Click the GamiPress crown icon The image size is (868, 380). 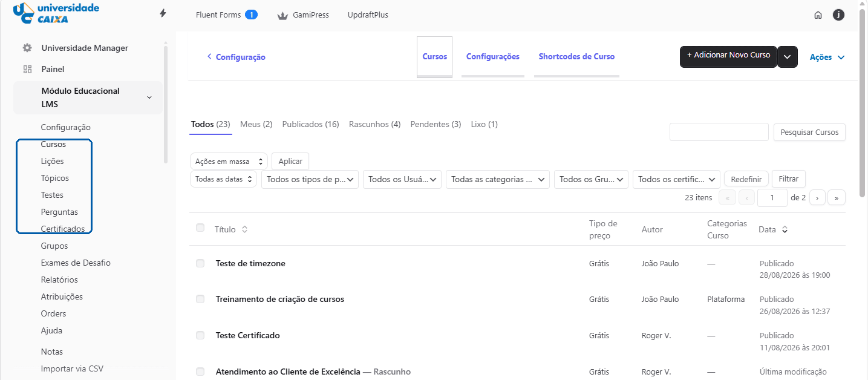point(282,15)
